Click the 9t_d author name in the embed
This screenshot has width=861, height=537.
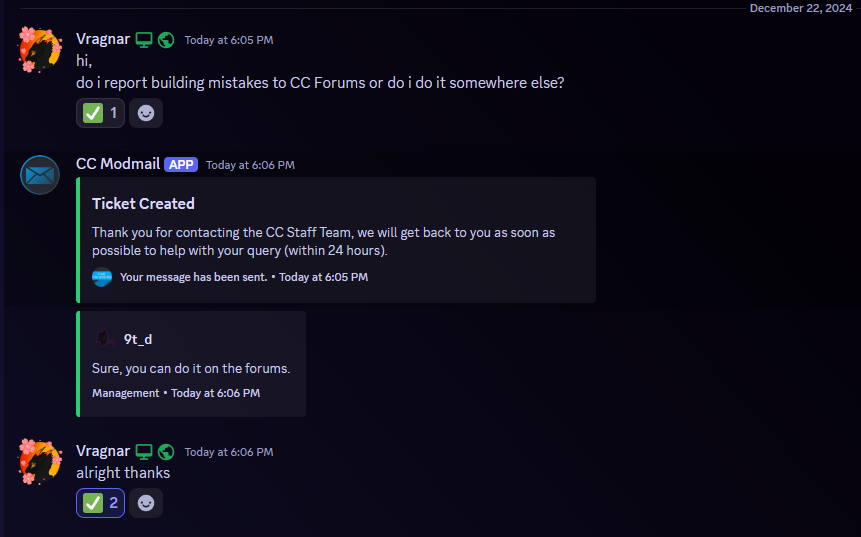138,339
